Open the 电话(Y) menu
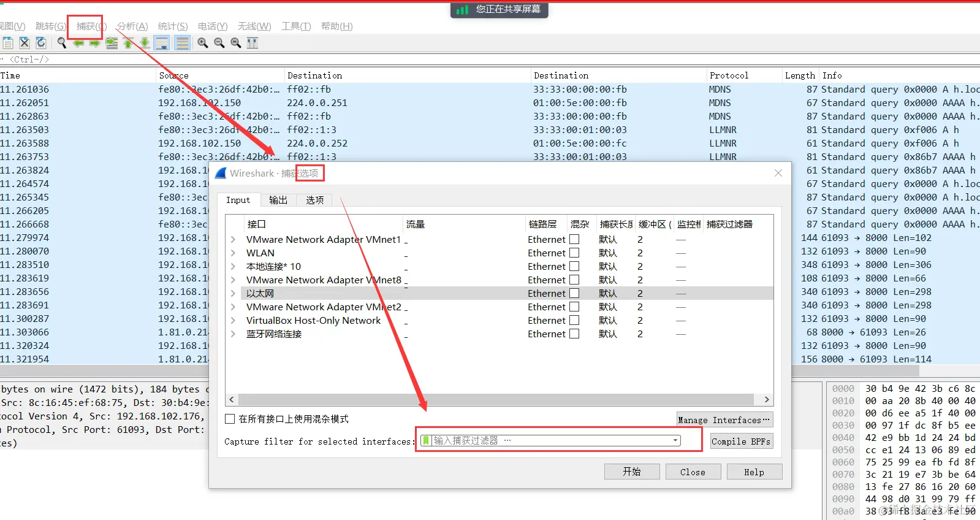This screenshot has height=520, width=980. (x=213, y=26)
